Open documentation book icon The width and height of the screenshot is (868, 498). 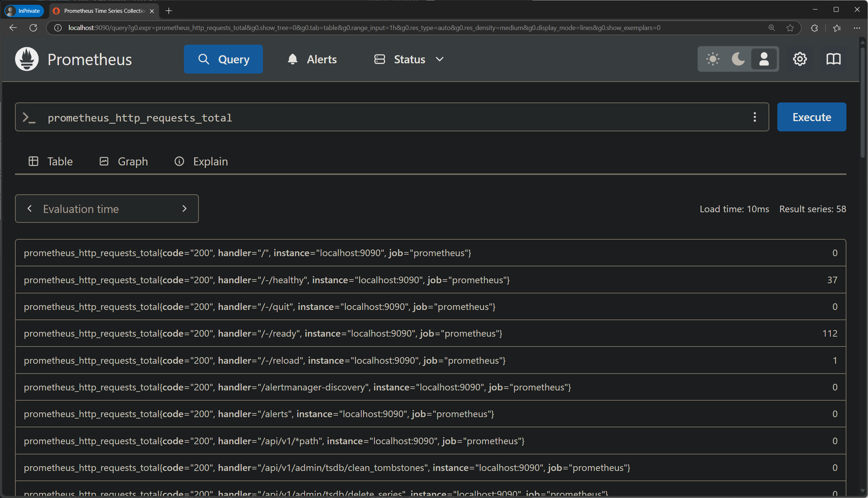click(x=834, y=59)
